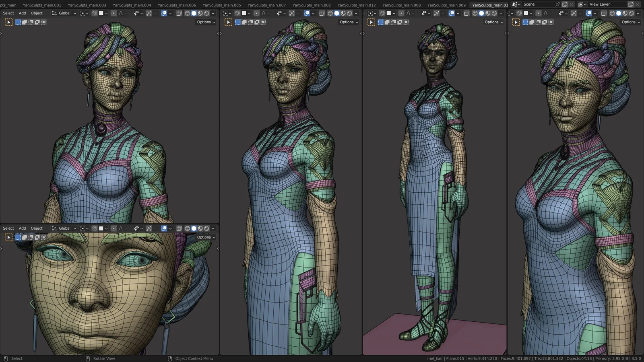Open the Global transform orientation dropdown
The width and height of the screenshot is (644, 362).
point(64,13)
